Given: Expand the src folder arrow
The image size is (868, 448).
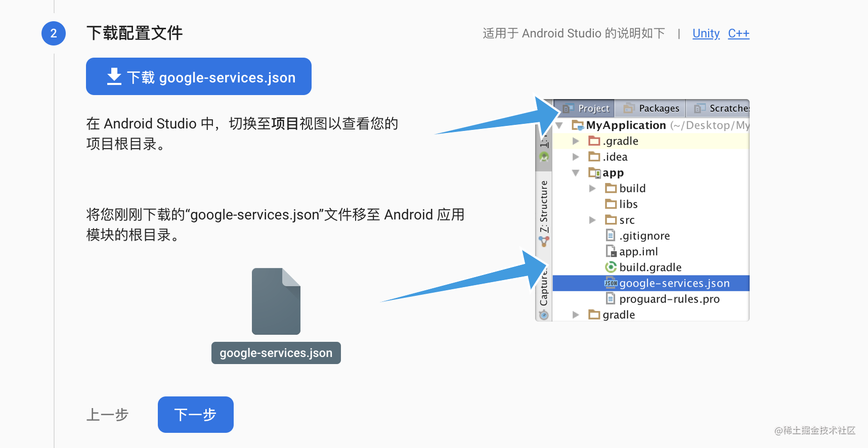Looking at the screenshot, I should tap(592, 220).
